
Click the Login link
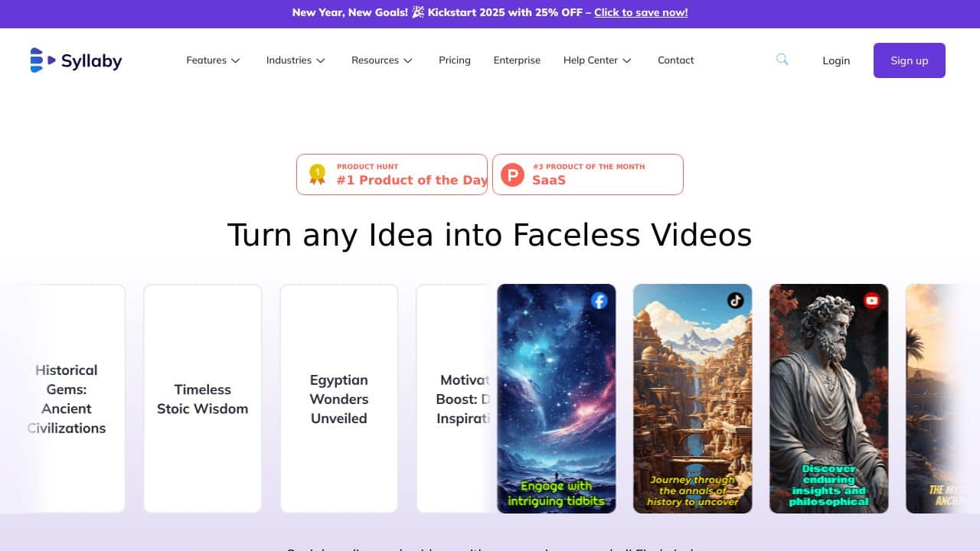point(836,60)
